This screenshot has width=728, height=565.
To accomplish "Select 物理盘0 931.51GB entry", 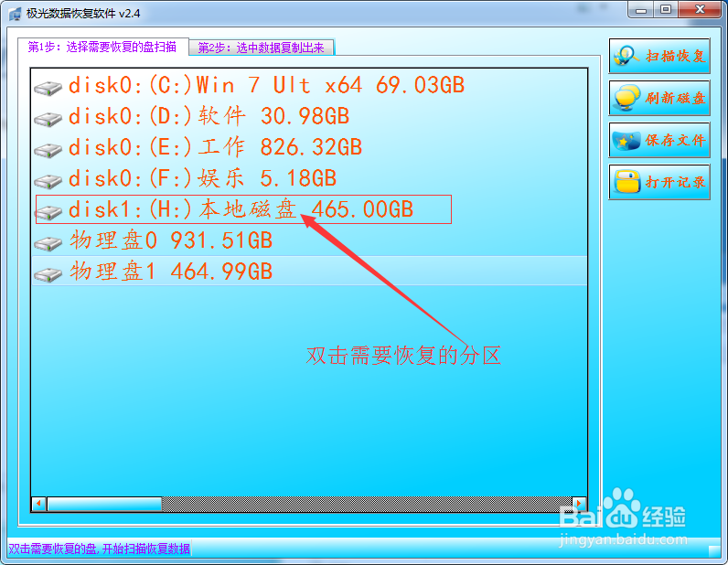I will click(x=309, y=240).
